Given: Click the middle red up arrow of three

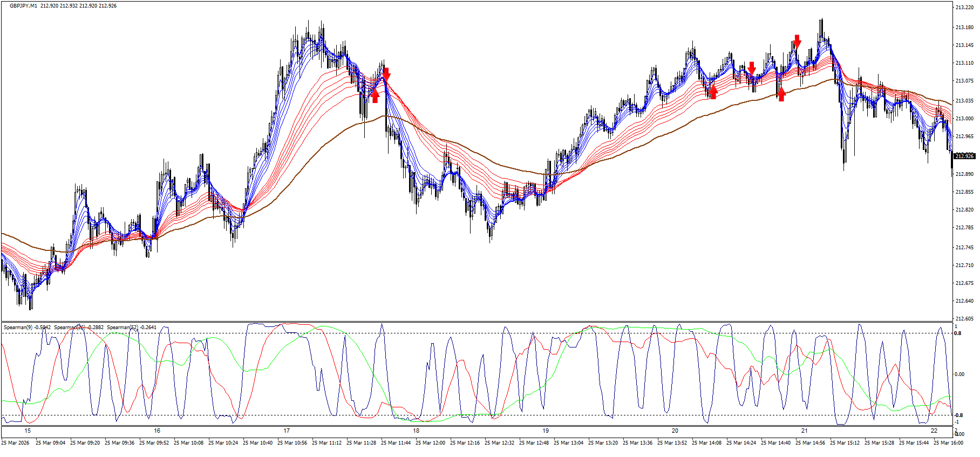Looking at the screenshot, I should pos(713,92).
